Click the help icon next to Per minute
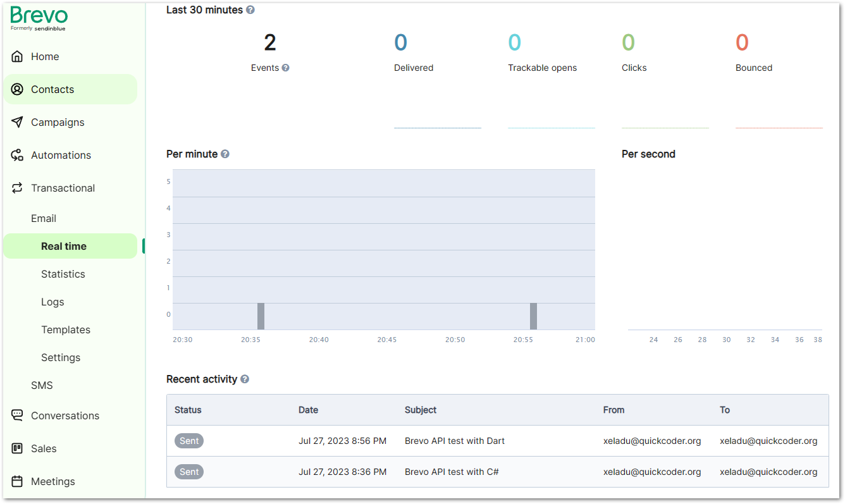 [x=225, y=154]
